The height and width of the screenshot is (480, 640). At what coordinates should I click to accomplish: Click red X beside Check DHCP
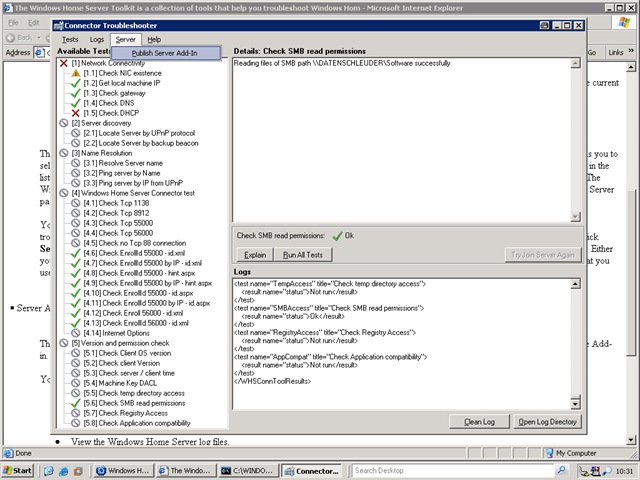click(x=76, y=113)
